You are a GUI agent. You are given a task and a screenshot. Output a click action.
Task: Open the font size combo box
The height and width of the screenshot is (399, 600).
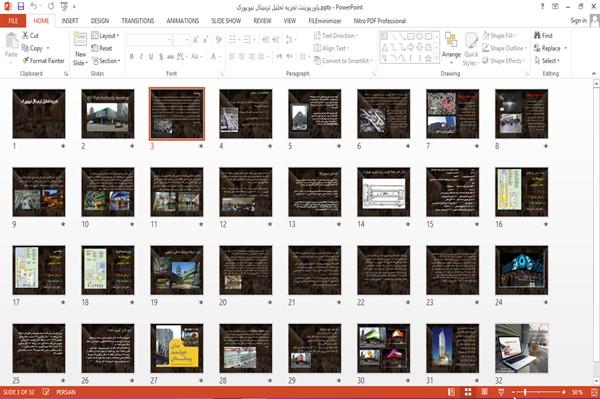(x=181, y=39)
